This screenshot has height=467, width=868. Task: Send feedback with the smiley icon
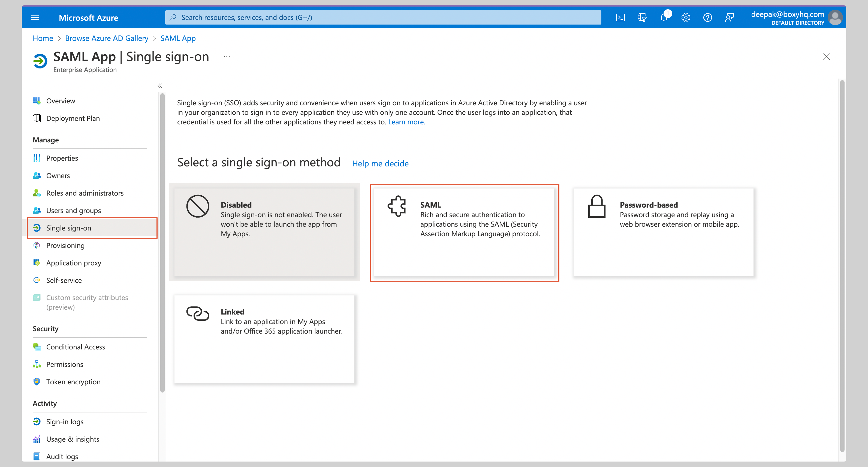pos(730,17)
